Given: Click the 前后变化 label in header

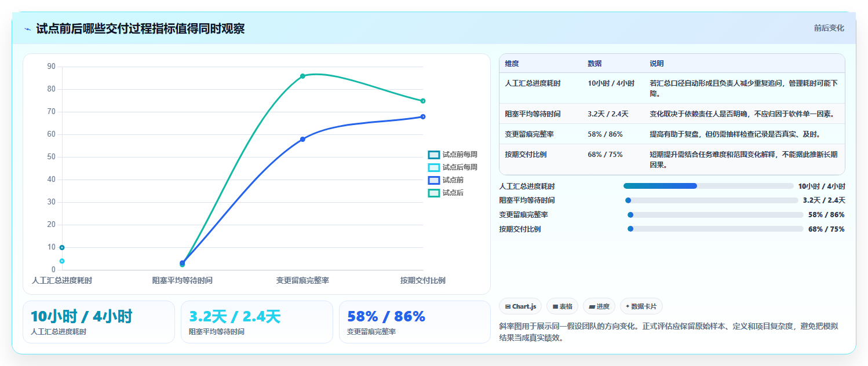Looking at the screenshot, I should (x=829, y=28).
